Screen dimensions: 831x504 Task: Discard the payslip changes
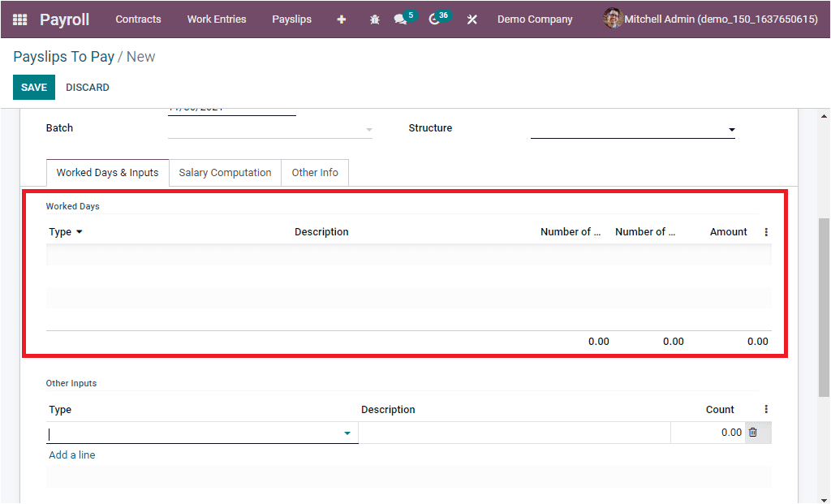pos(87,87)
